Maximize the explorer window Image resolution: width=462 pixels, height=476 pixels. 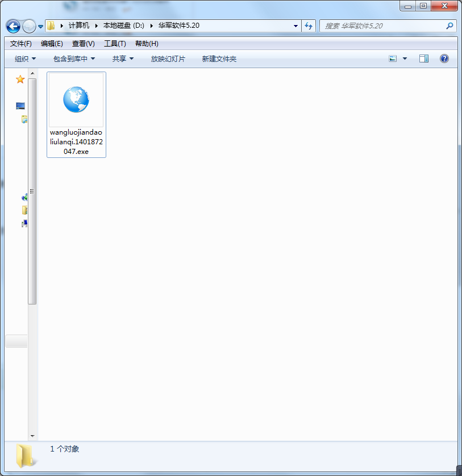click(423, 6)
